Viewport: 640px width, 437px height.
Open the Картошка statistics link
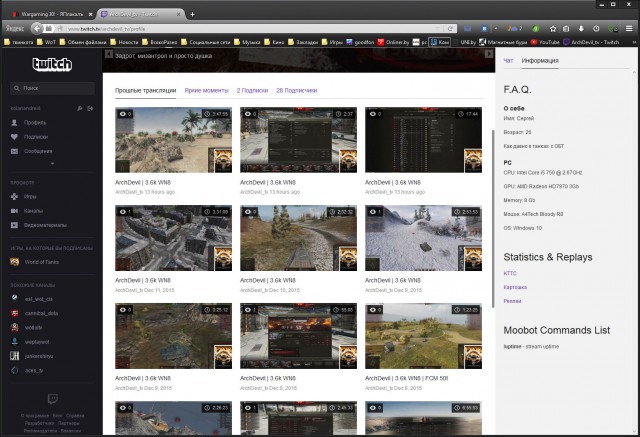point(515,287)
